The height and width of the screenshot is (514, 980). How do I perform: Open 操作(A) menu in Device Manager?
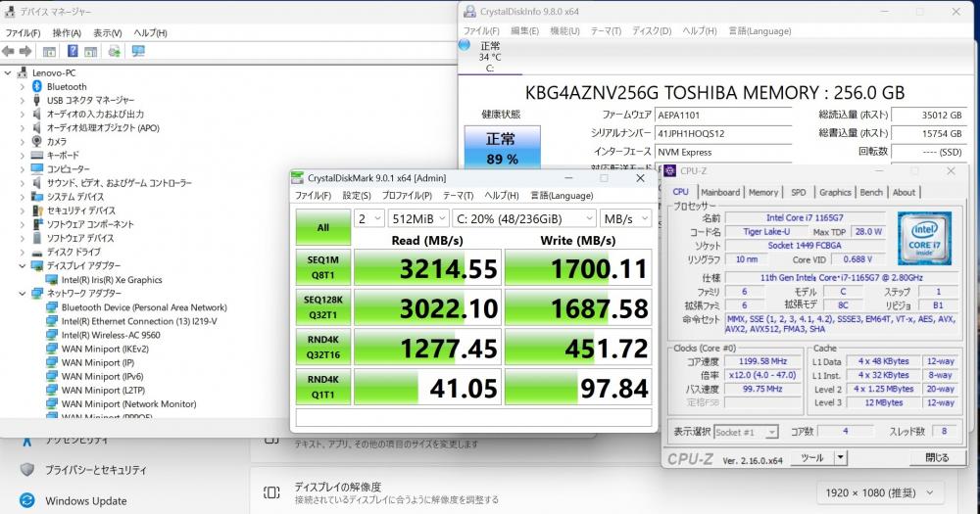coord(67,32)
